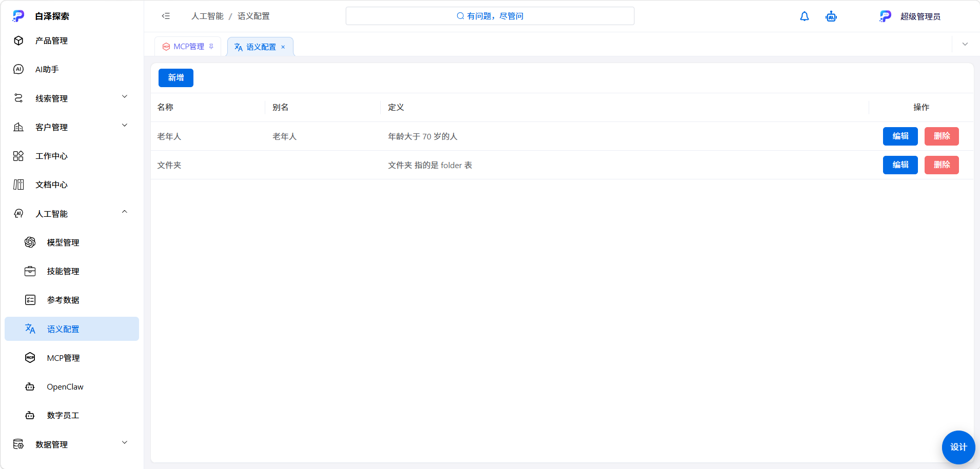Collapse the 人工智能 submenu chevron
This screenshot has width=980, height=469.
(125, 212)
